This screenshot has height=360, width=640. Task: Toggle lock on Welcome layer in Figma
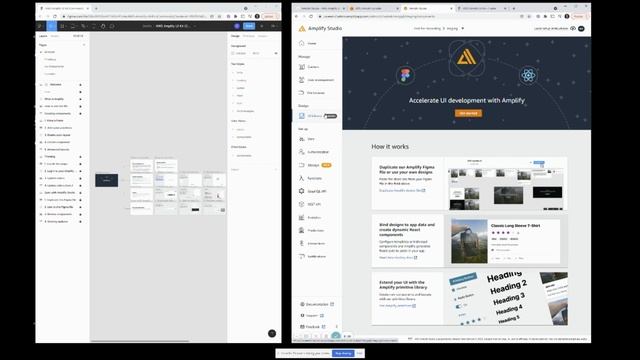point(80,85)
